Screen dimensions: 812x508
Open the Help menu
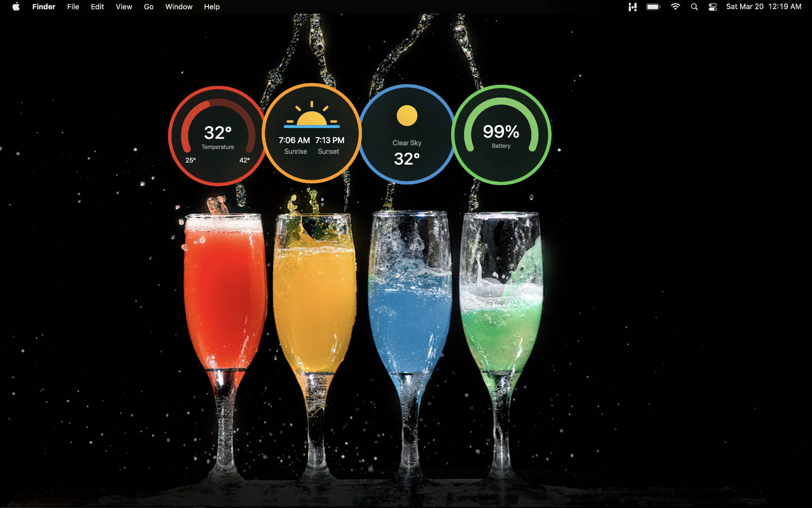[x=212, y=7]
